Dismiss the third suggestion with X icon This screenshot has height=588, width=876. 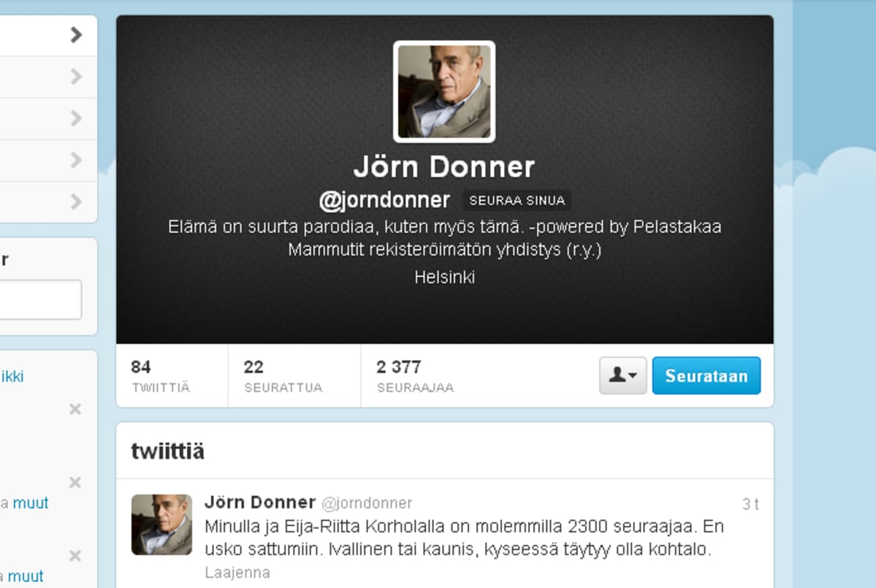point(75,556)
